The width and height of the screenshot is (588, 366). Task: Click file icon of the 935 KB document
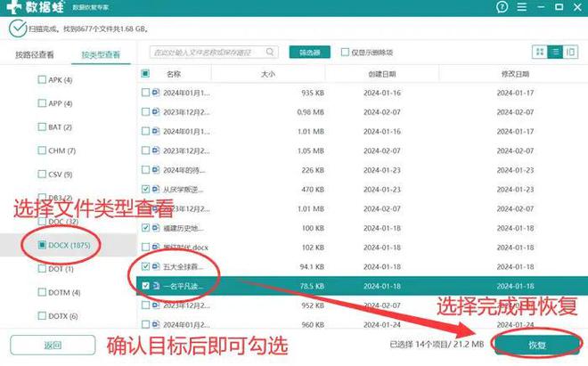[x=156, y=93]
